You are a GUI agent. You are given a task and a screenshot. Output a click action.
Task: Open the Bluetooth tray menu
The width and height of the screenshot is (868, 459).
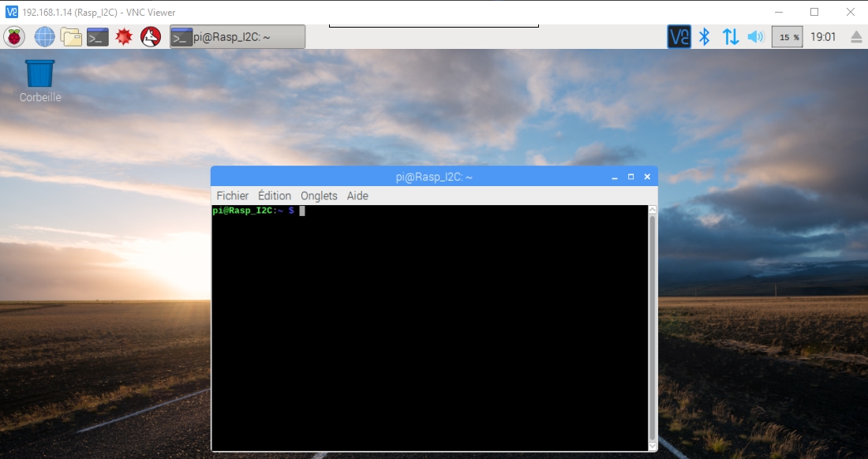705,36
